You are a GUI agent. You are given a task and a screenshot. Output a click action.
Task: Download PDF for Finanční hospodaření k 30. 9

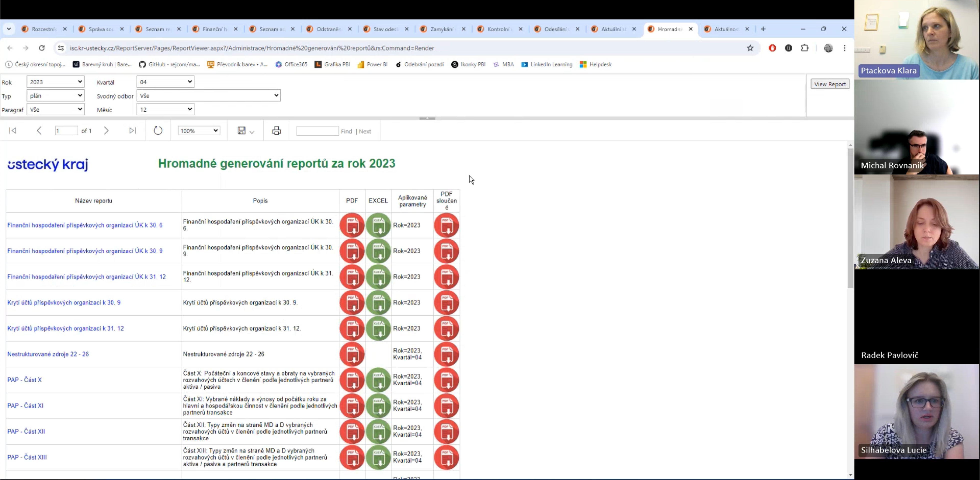[352, 251]
